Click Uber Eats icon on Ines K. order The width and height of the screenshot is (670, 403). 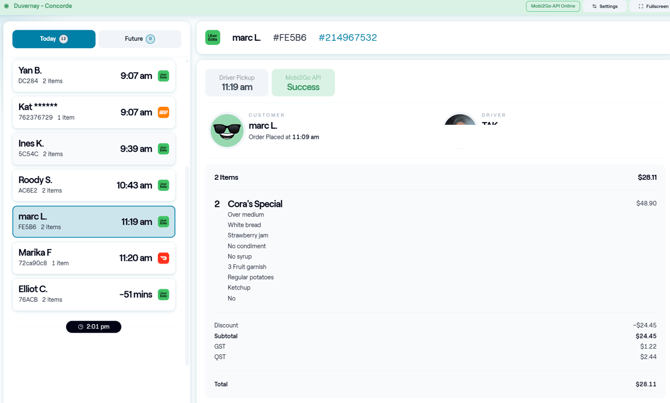(164, 149)
